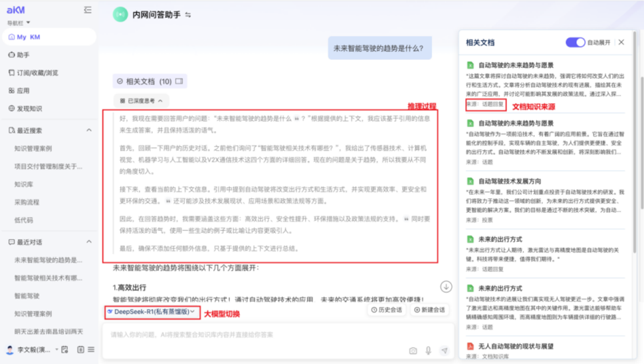Toggle the 自动展开 switch off
The image size is (644, 364).
click(575, 42)
